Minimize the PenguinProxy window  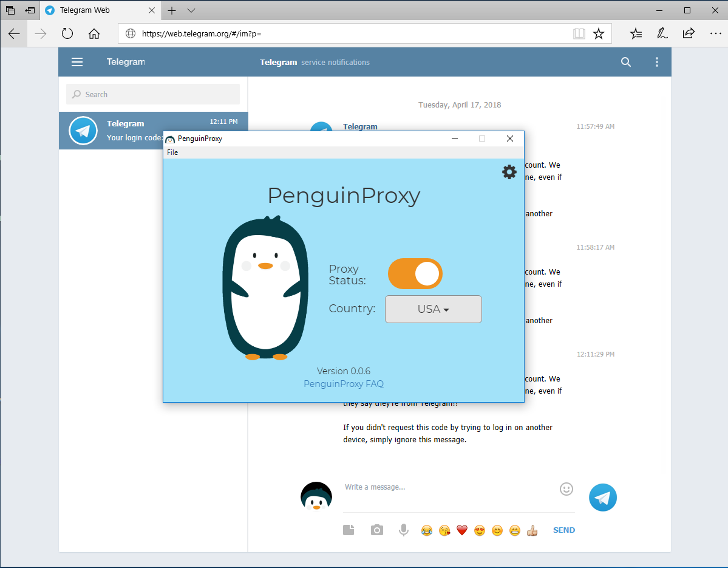(x=455, y=139)
